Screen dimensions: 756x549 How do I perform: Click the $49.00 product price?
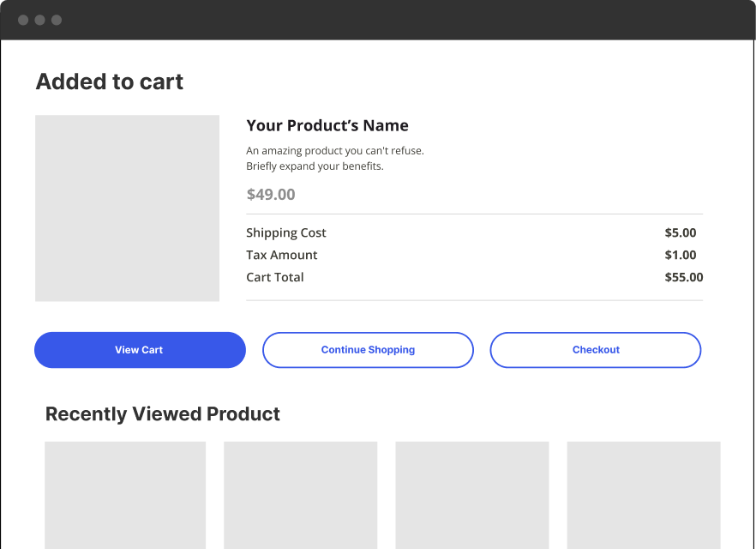[x=271, y=194]
